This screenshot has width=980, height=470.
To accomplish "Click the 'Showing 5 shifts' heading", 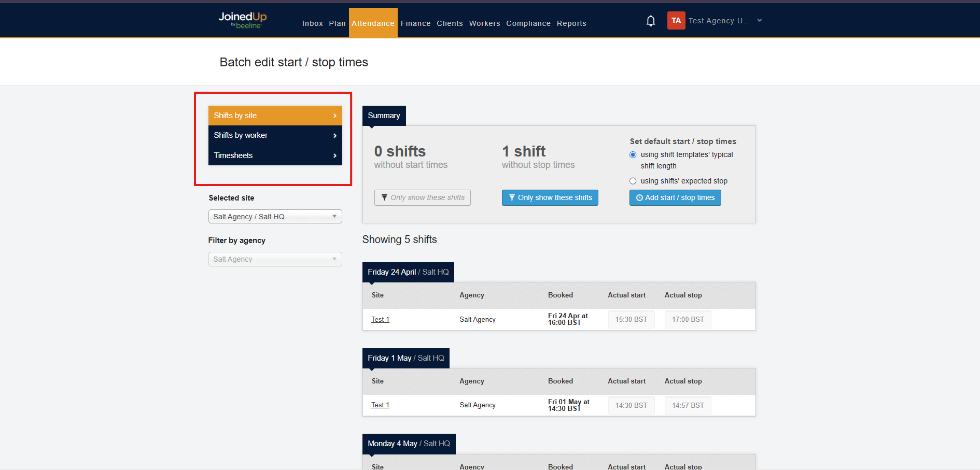I will (x=399, y=239).
